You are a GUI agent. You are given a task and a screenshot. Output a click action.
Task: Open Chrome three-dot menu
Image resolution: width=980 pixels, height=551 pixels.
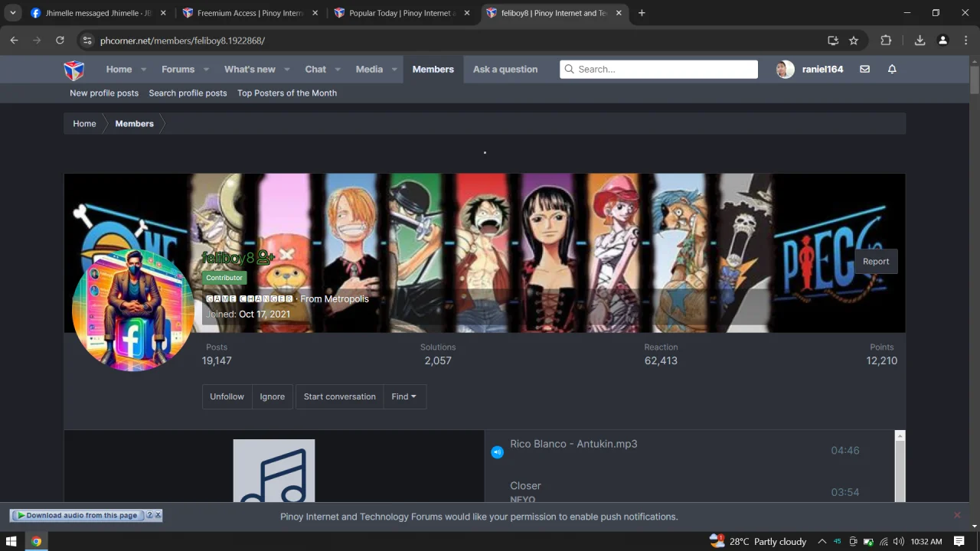[x=965, y=41]
